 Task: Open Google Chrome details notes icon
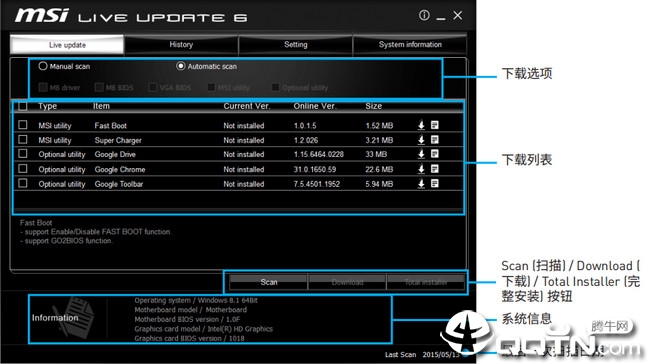coord(434,168)
